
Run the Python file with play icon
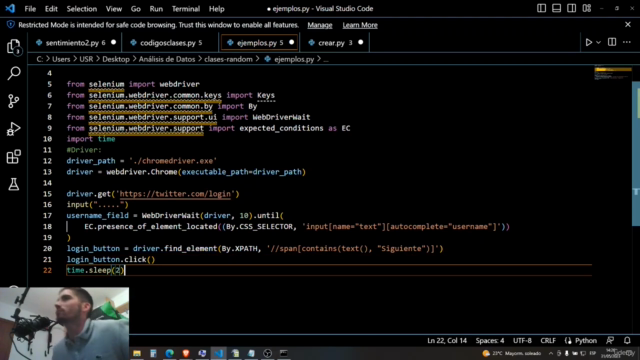click(x=589, y=42)
